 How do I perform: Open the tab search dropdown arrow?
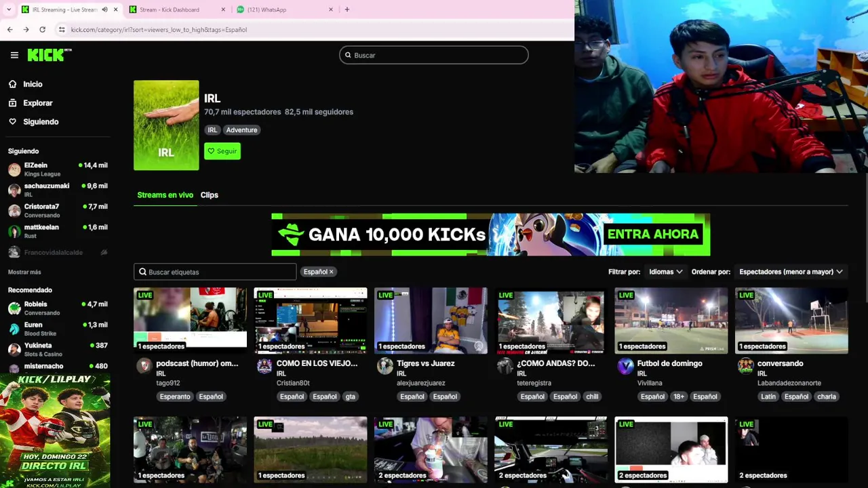coord(8,9)
